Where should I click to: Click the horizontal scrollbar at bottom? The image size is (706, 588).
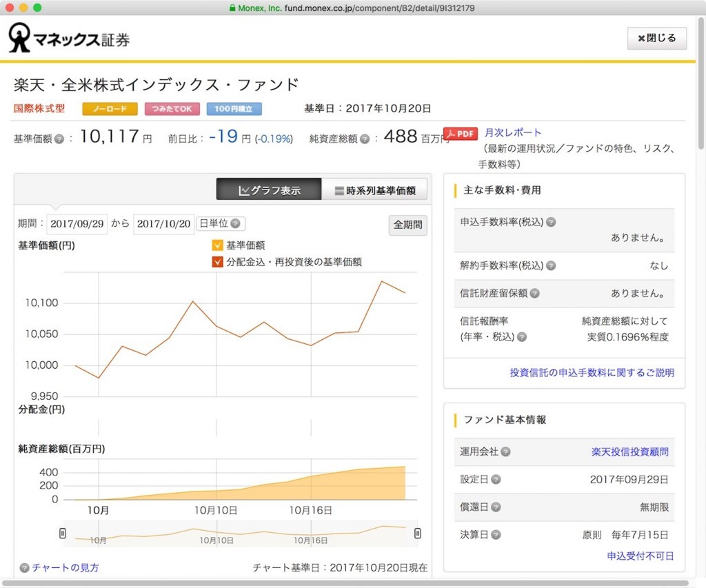coord(345,582)
